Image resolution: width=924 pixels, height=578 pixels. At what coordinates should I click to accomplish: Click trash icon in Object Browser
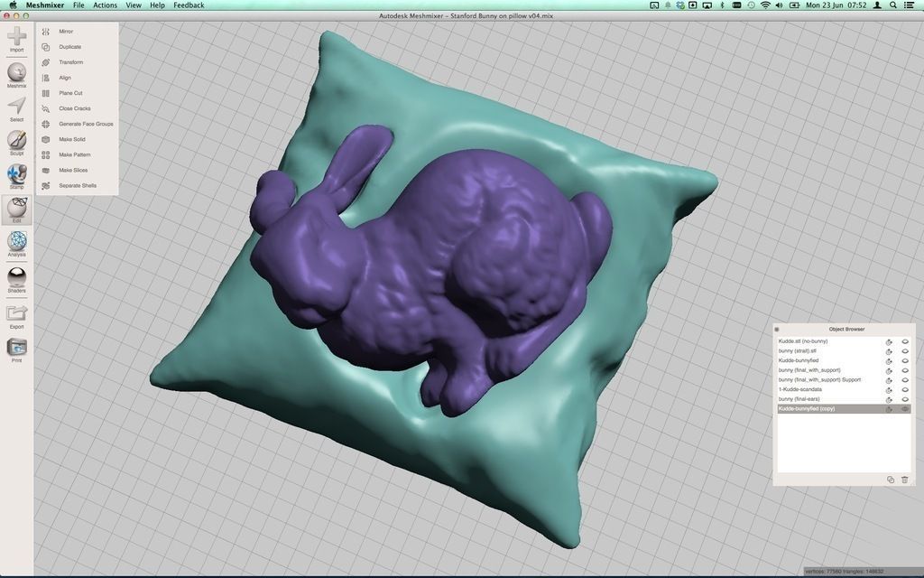[x=904, y=480]
